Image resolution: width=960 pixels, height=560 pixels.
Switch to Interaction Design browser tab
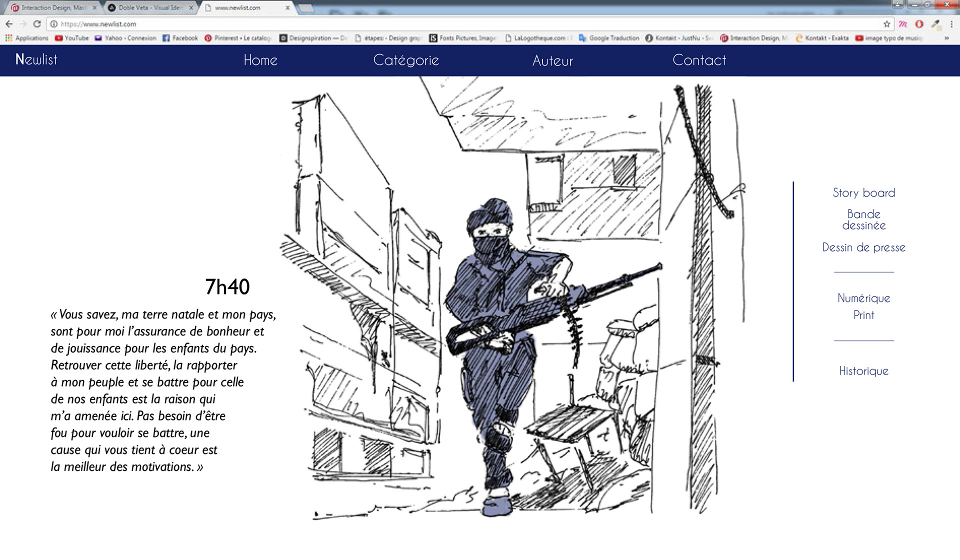coord(50,8)
